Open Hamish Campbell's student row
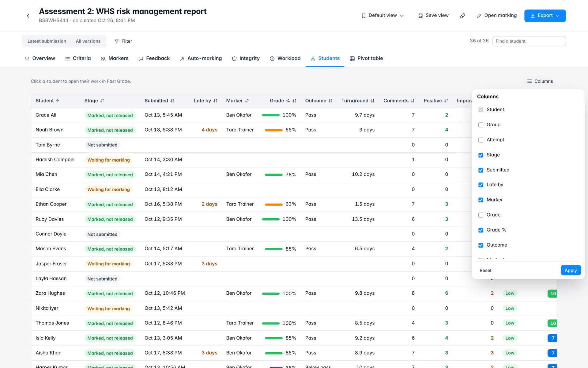The image size is (588, 368). click(294, 160)
